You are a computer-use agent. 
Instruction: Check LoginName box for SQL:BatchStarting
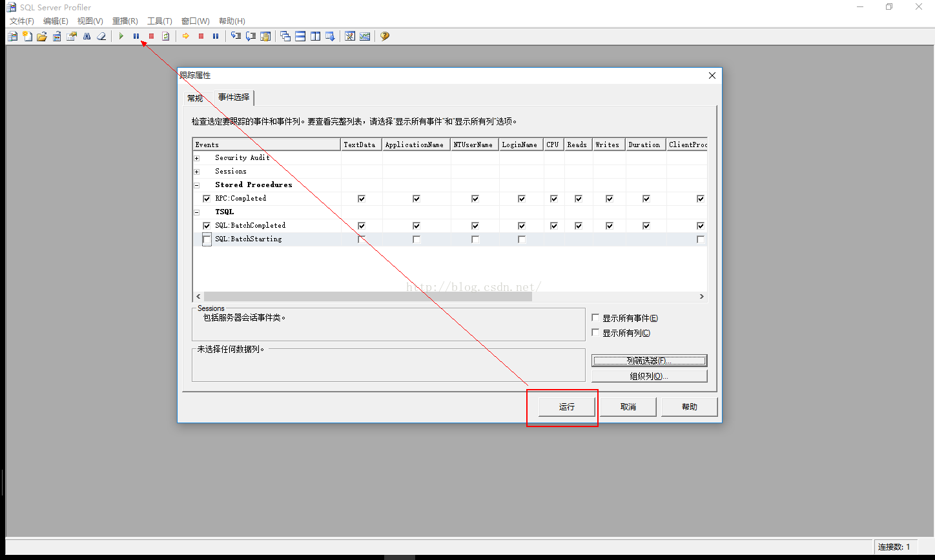pos(522,239)
